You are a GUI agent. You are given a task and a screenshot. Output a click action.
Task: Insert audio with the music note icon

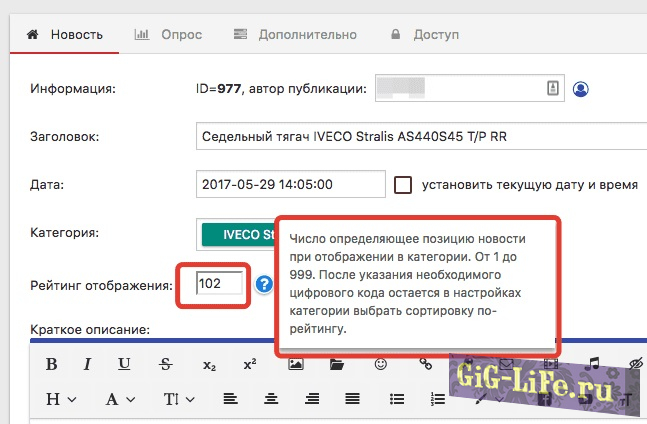[594, 363]
